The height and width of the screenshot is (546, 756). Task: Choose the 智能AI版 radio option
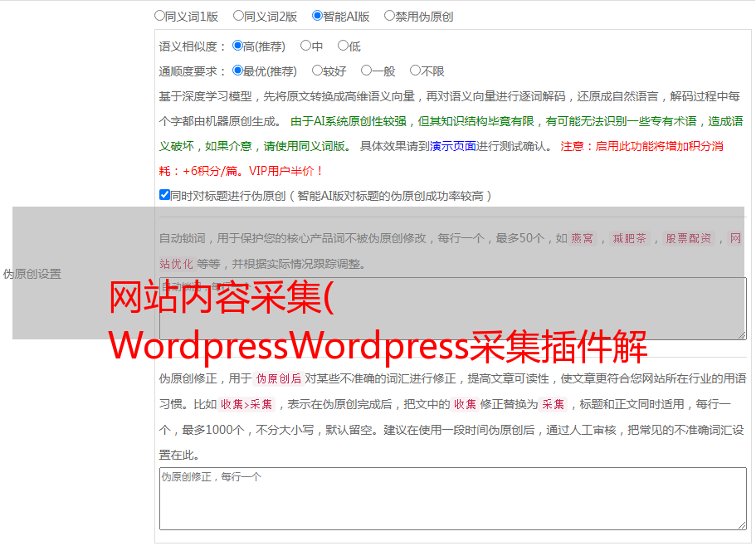point(317,16)
